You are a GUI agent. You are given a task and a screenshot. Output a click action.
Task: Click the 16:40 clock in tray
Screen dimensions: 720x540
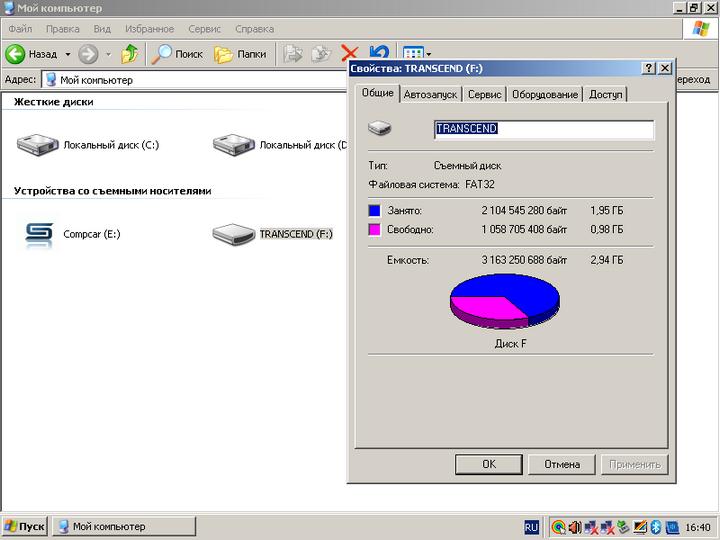698,528
